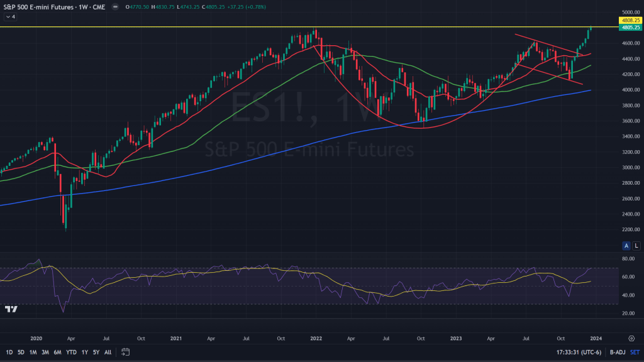Click the green 4805.25 last price label
644x362 pixels.
pyautogui.click(x=630, y=28)
